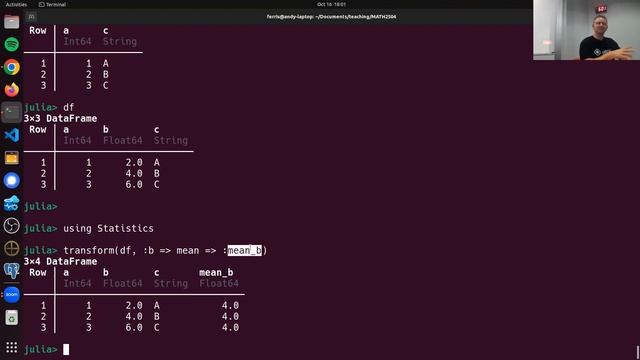Click the Float64 type under mean_b

coord(219,283)
